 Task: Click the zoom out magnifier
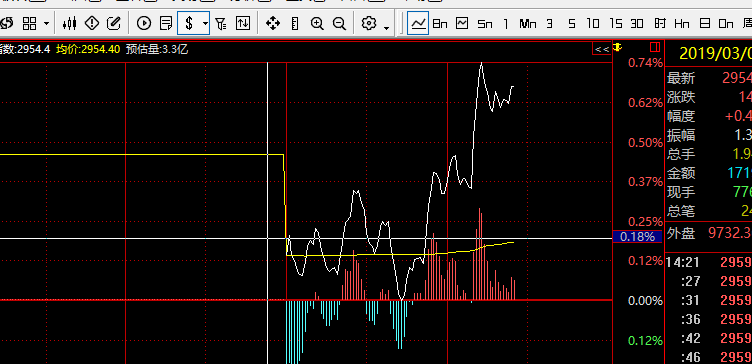tap(339, 23)
